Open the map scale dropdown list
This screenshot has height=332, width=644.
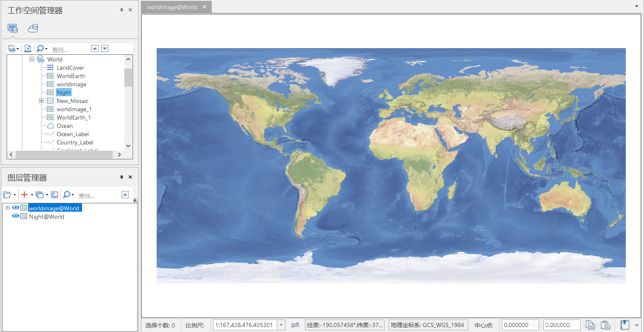281,325
